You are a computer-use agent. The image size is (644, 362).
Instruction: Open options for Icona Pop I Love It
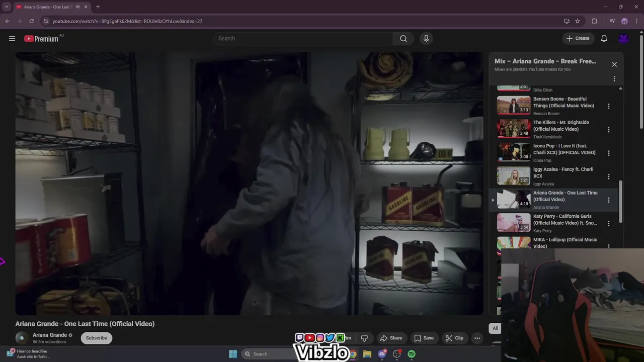[x=609, y=153]
